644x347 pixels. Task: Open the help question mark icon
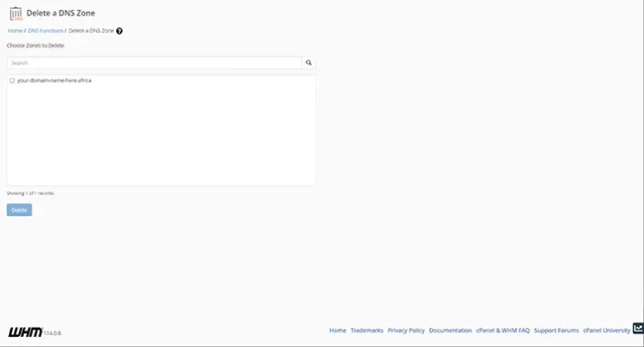point(119,31)
